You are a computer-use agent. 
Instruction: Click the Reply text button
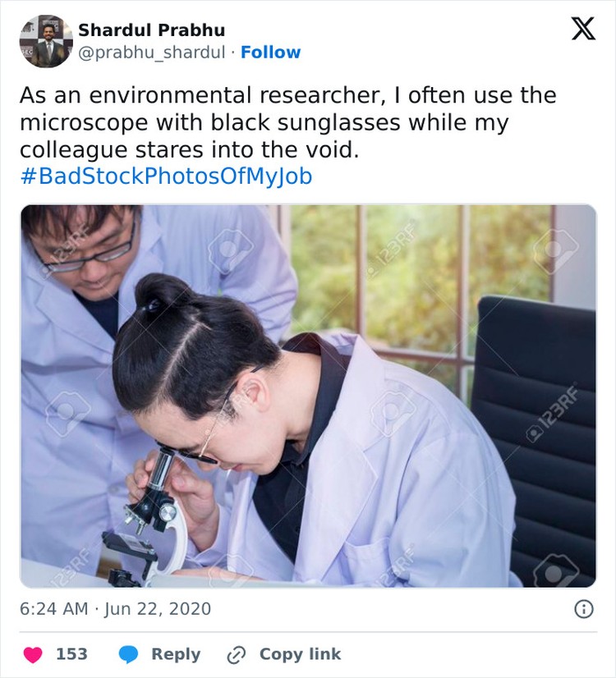[176, 655]
